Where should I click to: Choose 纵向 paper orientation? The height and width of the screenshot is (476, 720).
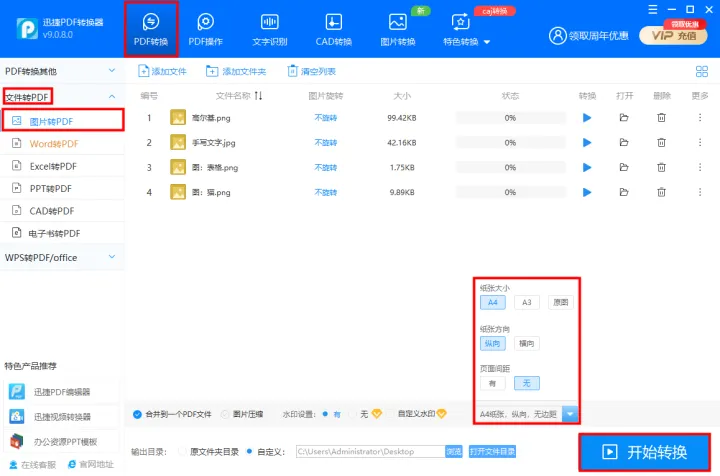coord(493,343)
